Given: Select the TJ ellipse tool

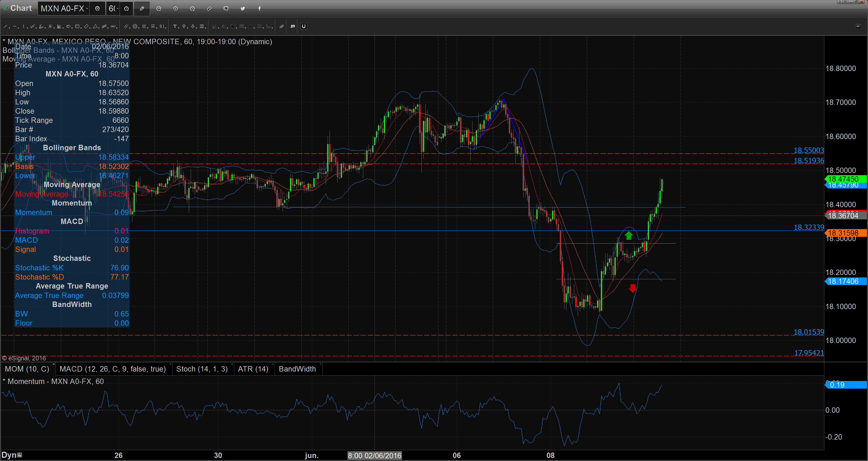Looking at the screenshot, I should click(251, 26).
